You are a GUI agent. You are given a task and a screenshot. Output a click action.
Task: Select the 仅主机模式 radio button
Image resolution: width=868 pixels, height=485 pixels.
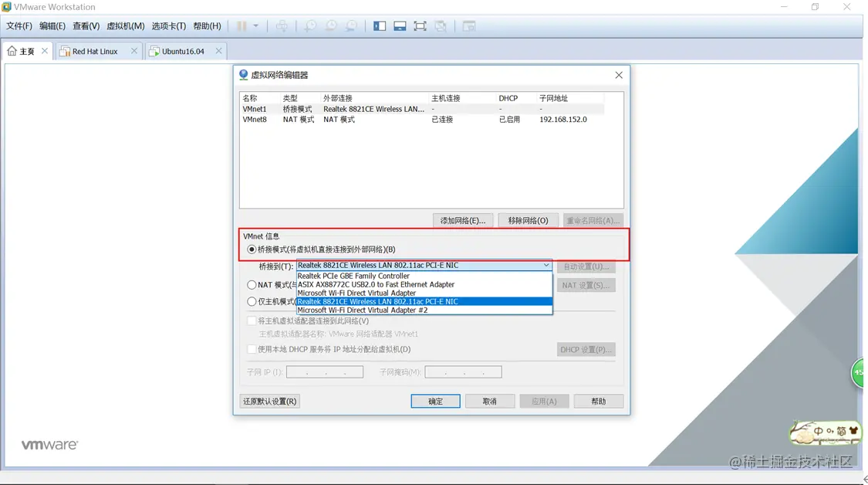coord(252,301)
